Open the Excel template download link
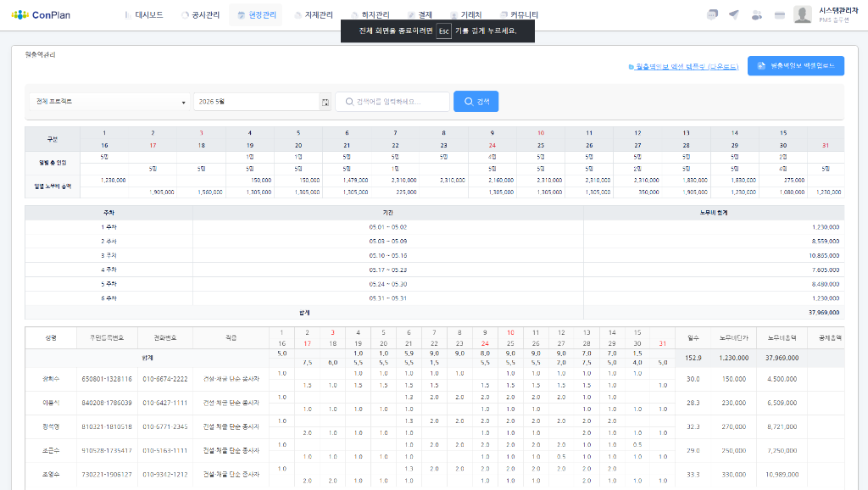Viewport: 868px width, 490px height. tap(683, 66)
